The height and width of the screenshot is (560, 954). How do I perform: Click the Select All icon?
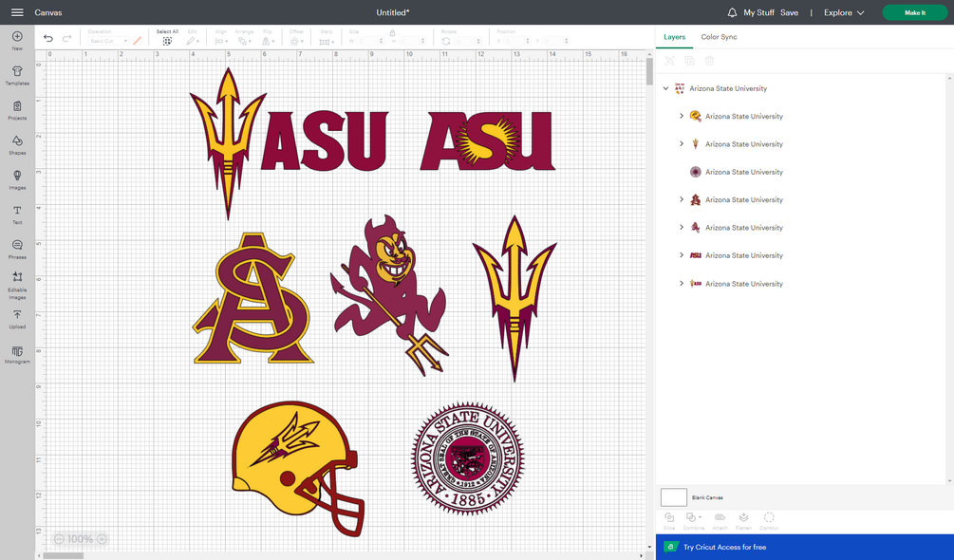coord(167,41)
